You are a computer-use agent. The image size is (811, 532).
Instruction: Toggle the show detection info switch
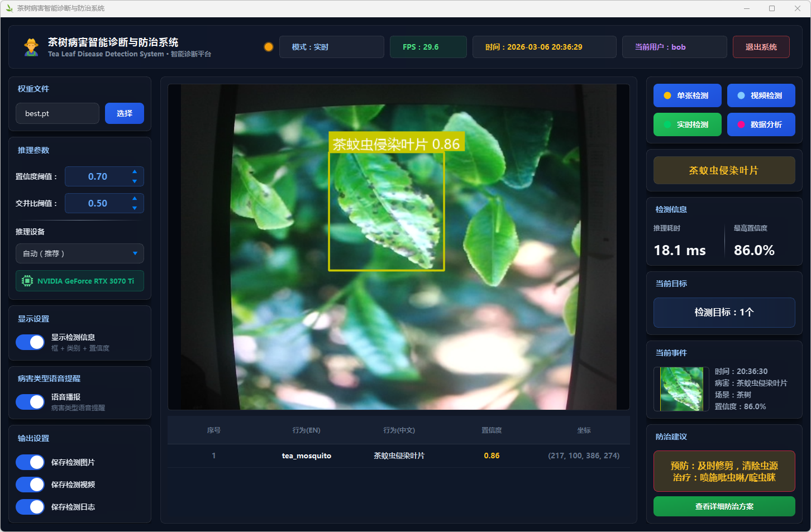(30, 342)
